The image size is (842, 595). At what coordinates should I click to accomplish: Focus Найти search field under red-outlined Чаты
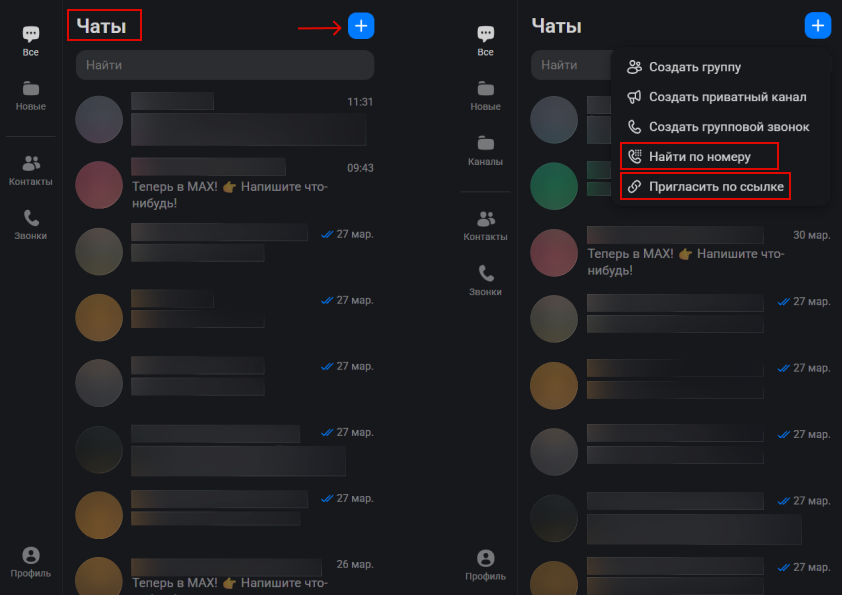pyautogui.click(x=225, y=65)
